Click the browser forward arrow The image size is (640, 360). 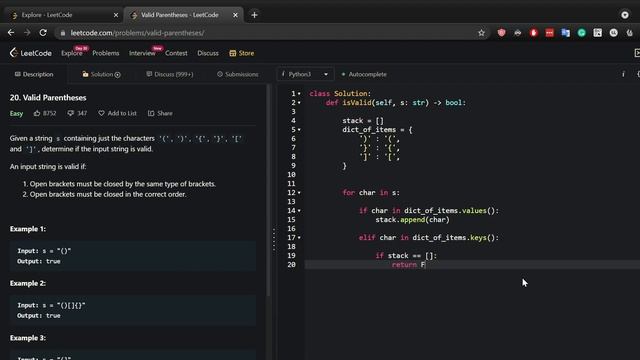(x=27, y=33)
